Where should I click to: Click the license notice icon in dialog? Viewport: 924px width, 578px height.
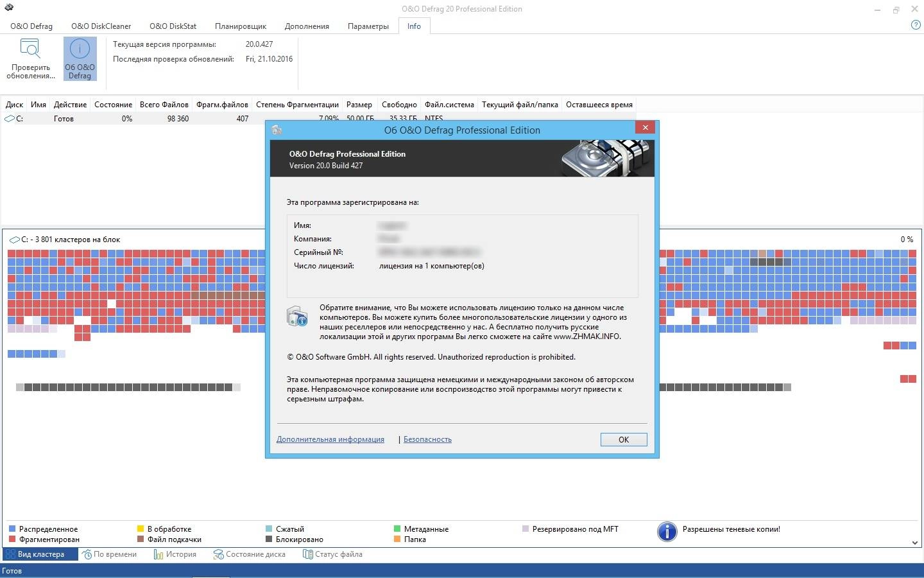click(x=297, y=316)
